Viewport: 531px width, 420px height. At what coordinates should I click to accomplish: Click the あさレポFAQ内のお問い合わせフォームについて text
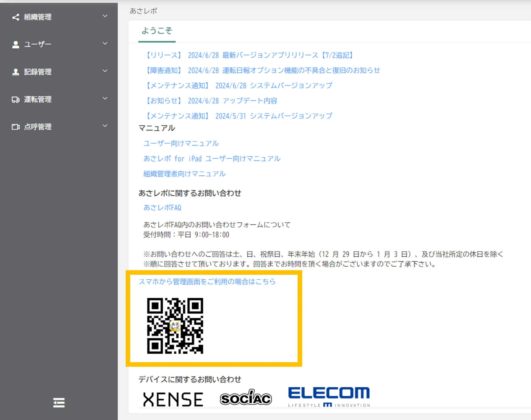[217, 225]
